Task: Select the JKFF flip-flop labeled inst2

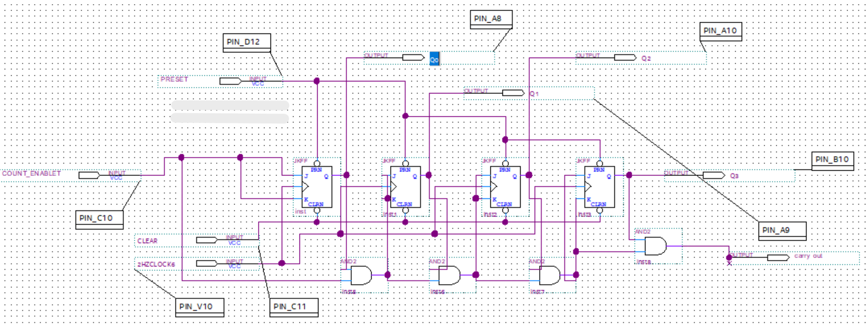Action: tap(505, 187)
